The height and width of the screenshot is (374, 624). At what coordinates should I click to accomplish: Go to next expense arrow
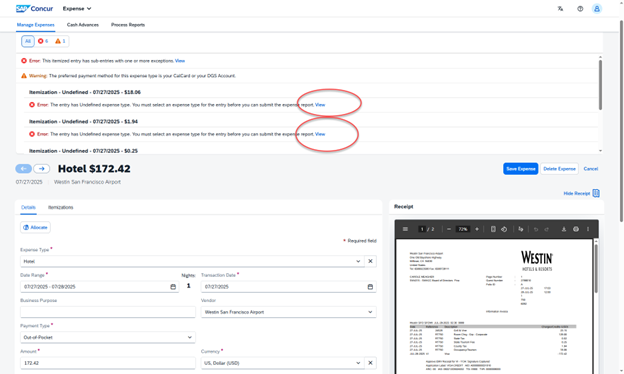(41, 169)
